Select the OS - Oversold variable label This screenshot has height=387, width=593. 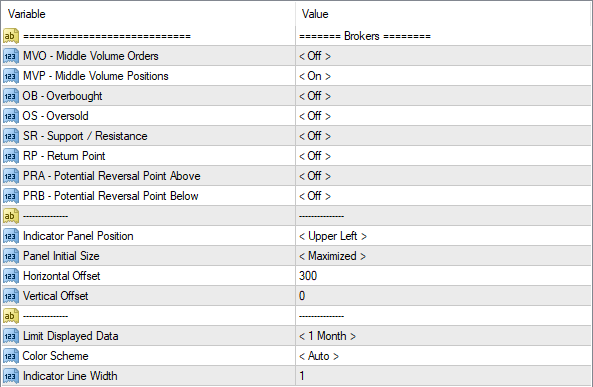56,116
